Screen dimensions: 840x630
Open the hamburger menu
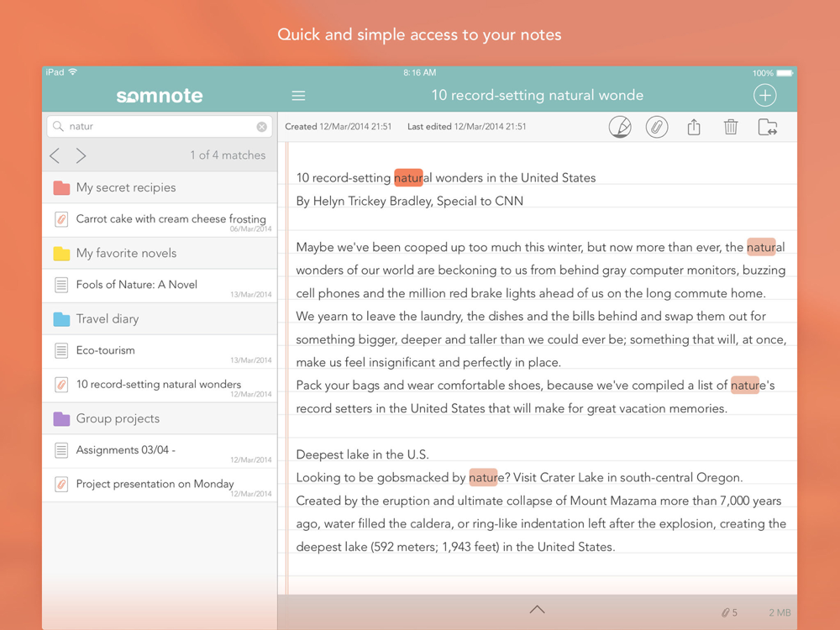tap(298, 96)
